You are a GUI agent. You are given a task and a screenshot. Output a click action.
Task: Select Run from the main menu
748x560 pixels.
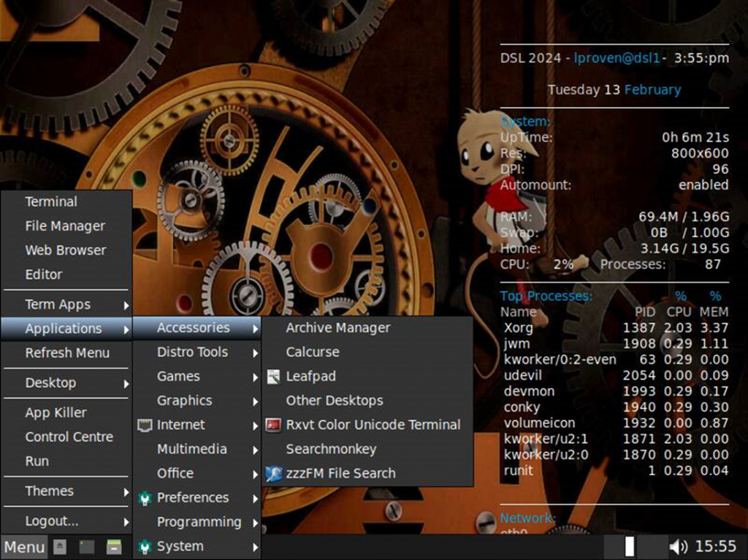coord(66,461)
